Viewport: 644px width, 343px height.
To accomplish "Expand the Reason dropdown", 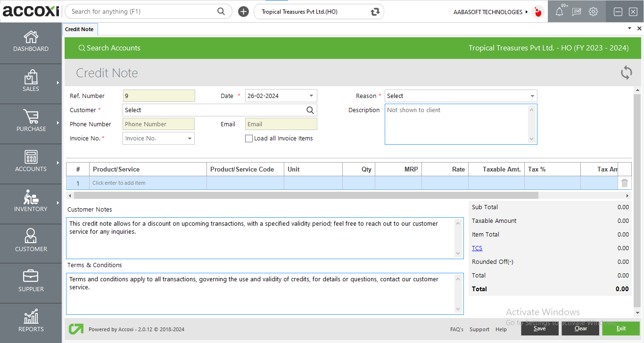I will 532,96.
